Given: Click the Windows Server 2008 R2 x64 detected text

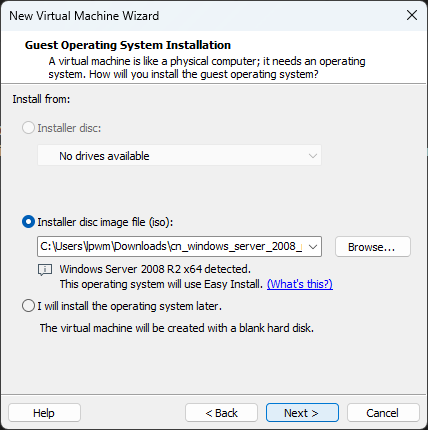Looking at the screenshot, I should coord(155,269).
